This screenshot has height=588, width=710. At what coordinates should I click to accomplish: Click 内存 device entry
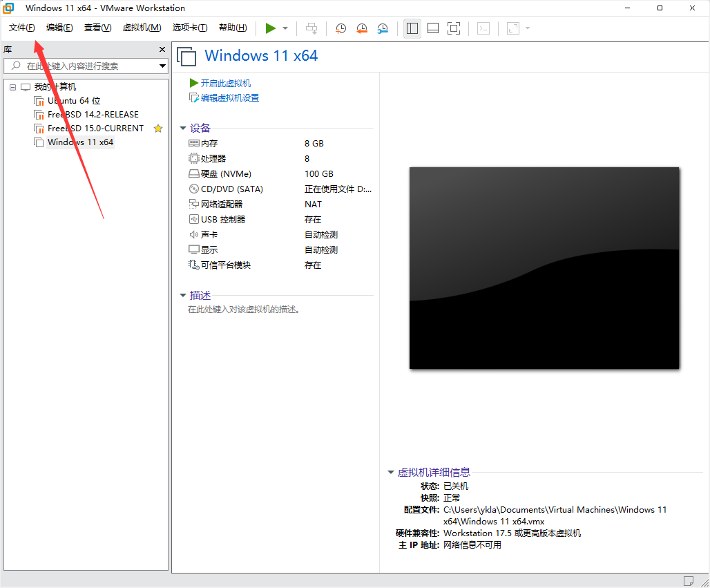tap(209, 144)
